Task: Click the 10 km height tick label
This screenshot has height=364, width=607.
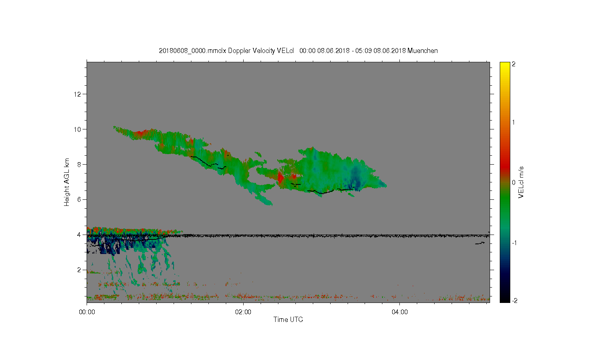Action: coord(78,129)
